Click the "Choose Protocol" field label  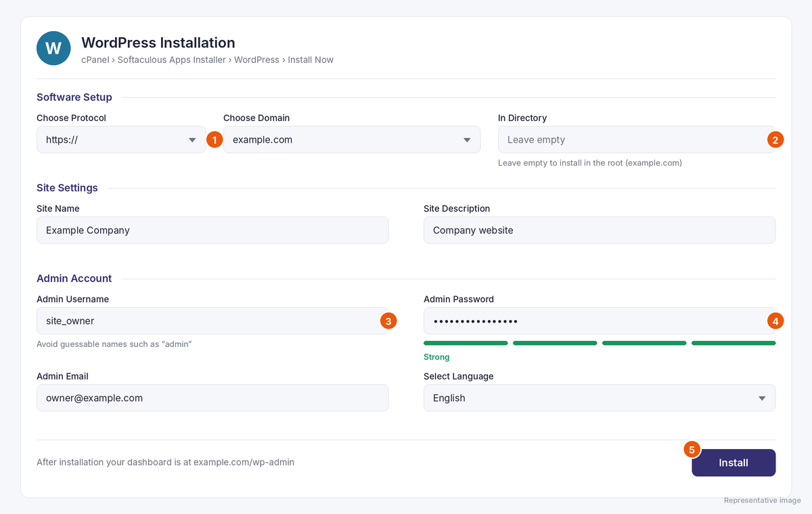click(x=71, y=118)
